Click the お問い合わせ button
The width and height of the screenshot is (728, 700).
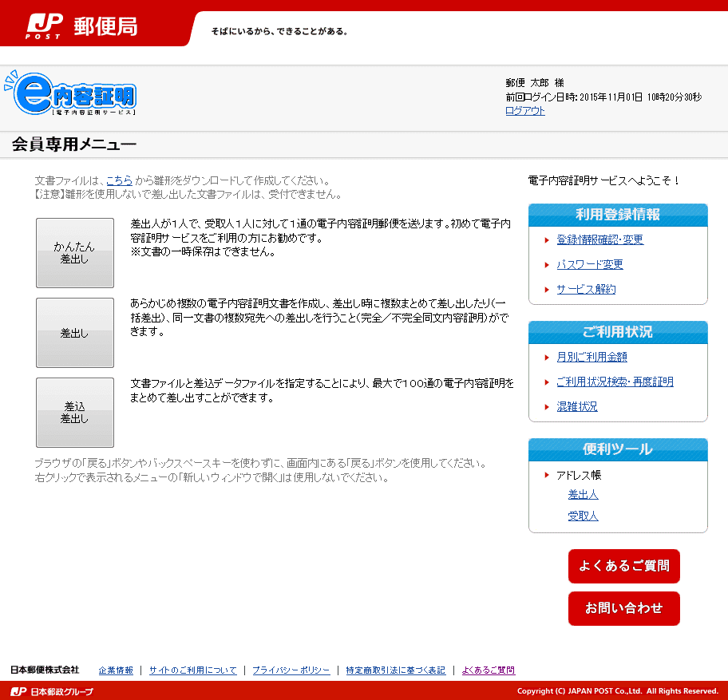[623, 608]
